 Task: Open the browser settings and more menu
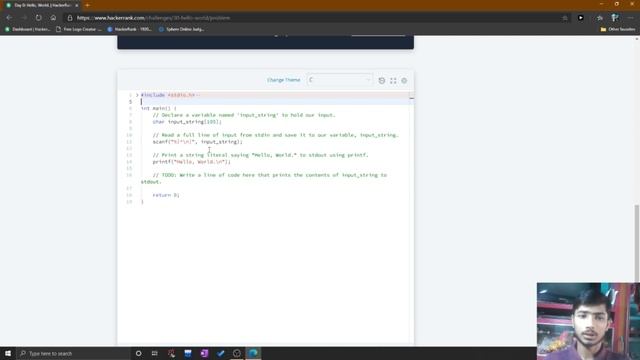[631, 18]
